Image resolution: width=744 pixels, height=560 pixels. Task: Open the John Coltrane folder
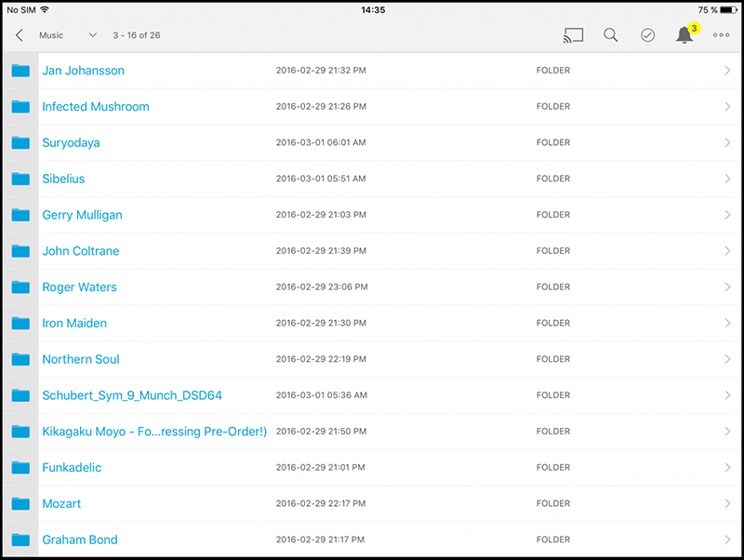pyautogui.click(x=80, y=251)
